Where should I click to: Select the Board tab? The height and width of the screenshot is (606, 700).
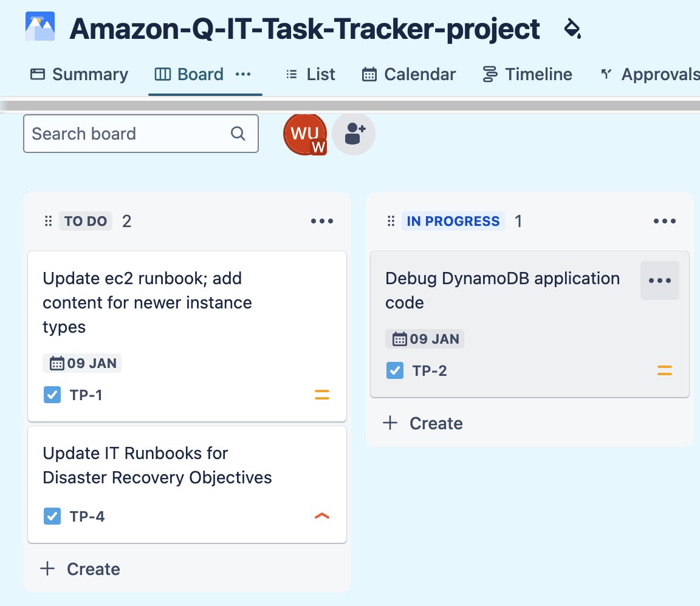pyautogui.click(x=189, y=74)
